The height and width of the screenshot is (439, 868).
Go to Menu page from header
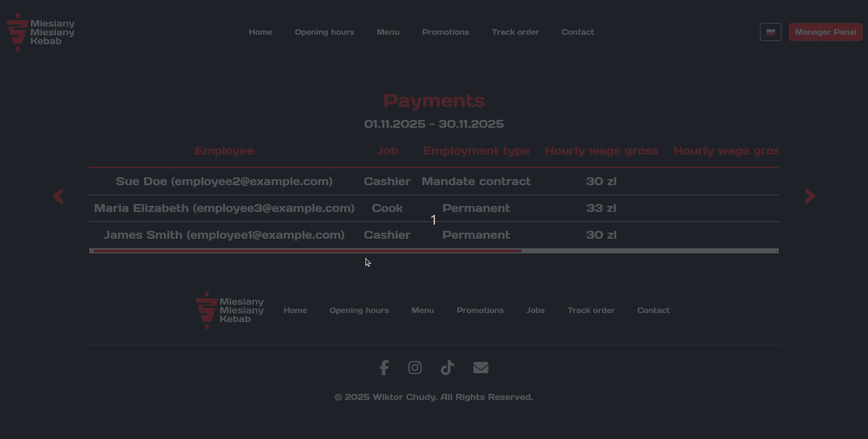coord(388,32)
